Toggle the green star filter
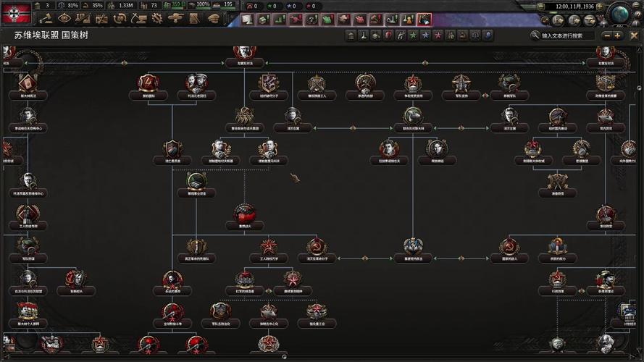 (413, 35)
